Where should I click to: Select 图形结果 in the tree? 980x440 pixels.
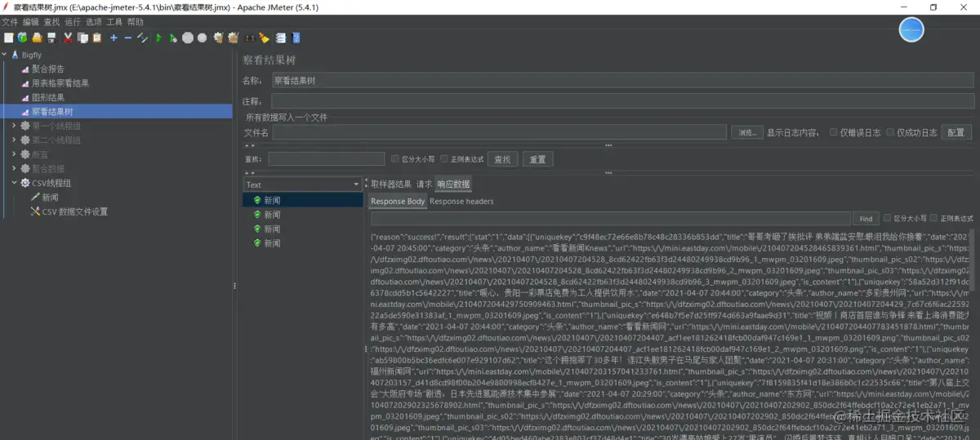click(47, 97)
